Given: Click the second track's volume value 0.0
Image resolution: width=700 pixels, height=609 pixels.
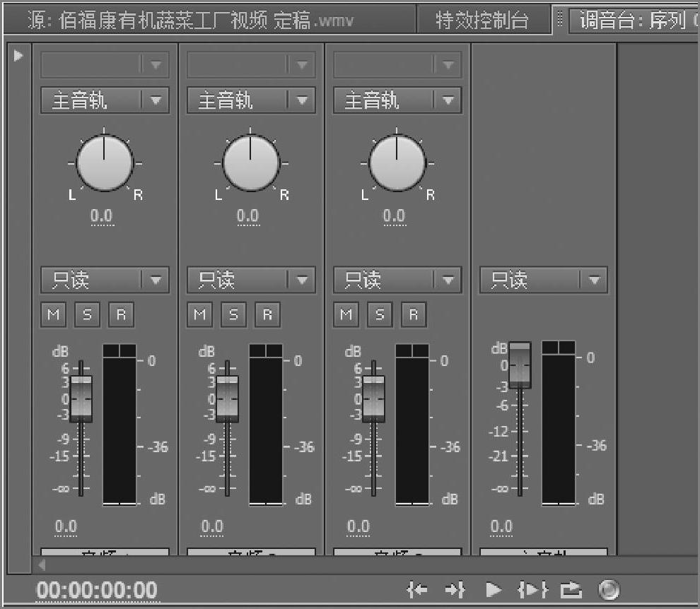Looking at the screenshot, I should (213, 527).
